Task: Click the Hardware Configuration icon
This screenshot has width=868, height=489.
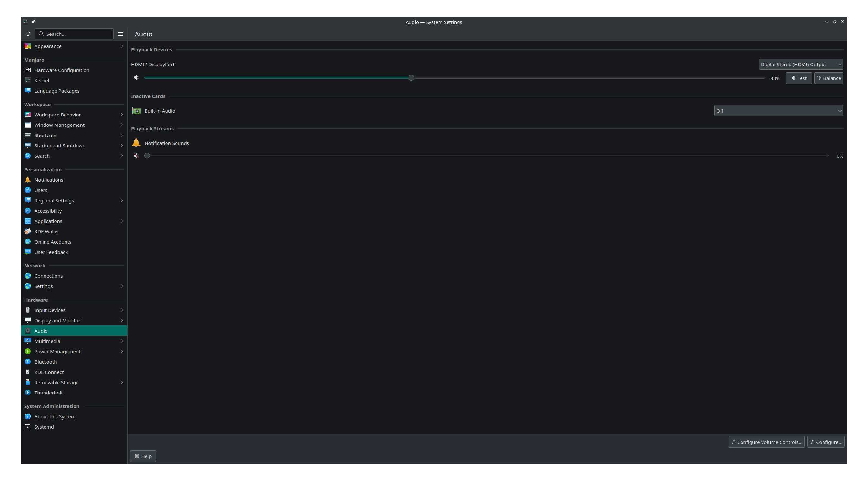Action: click(x=28, y=70)
